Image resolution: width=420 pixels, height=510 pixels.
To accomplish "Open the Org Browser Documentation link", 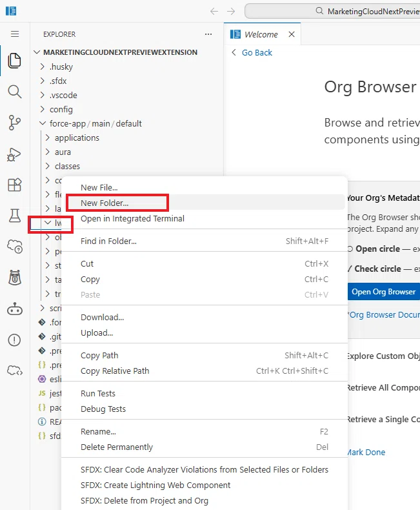I will click(384, 315).
